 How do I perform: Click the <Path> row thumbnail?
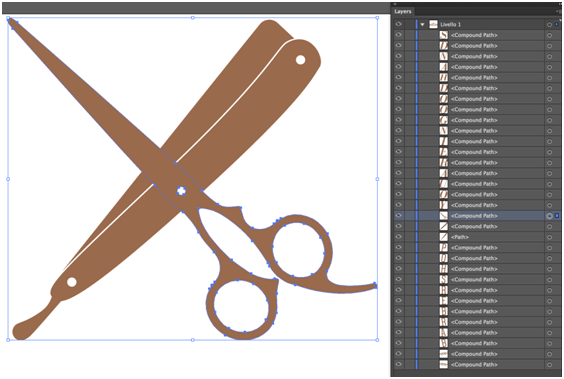pos(444,237)
